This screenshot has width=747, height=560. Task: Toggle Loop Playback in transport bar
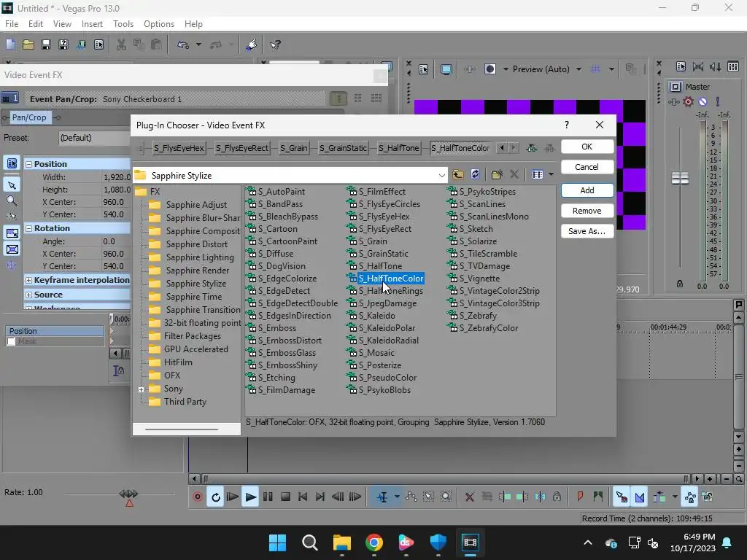[x=215, y=497]
